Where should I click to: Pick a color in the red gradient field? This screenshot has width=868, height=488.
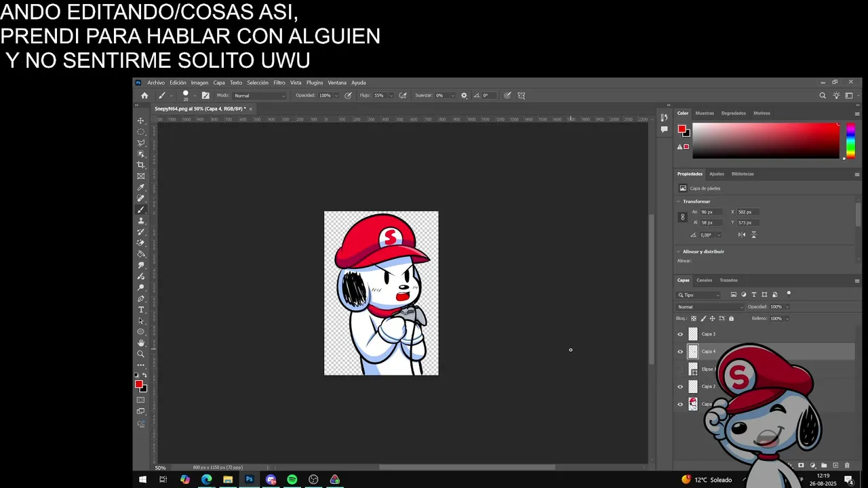[x=766, y=140]
